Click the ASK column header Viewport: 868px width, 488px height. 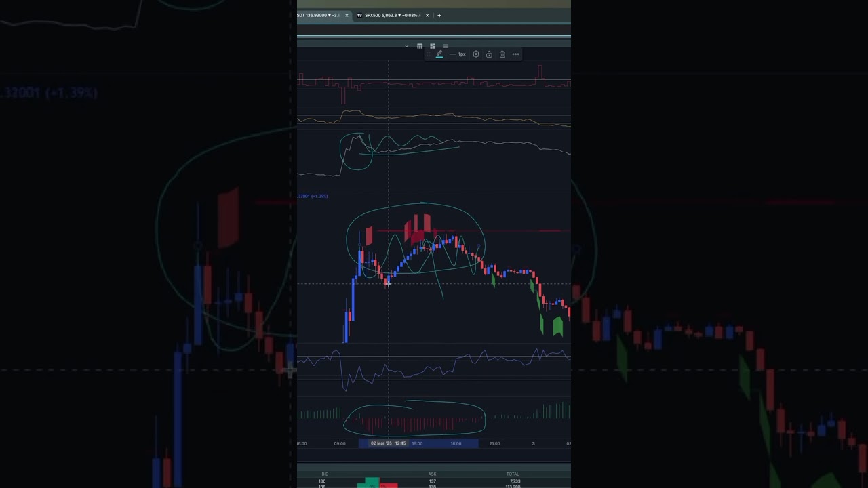(x=432, y=474)
